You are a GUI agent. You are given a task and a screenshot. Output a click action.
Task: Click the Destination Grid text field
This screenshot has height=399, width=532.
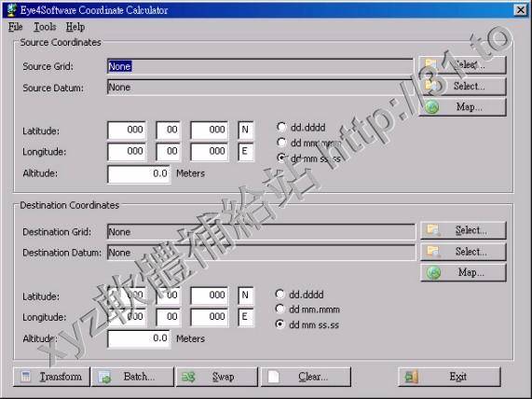pos(261,232)
